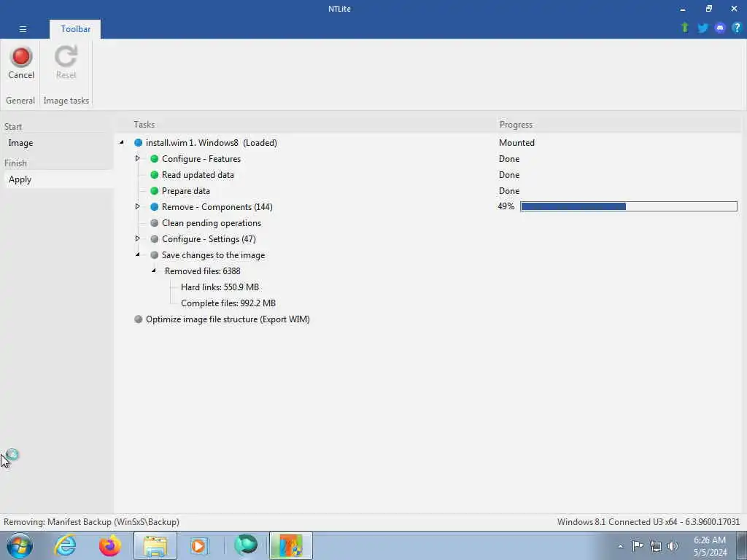Screen dimensions: 747x560
Task: Click gray dot beside Optimize image file structure
Action: [x=138, y=319]
